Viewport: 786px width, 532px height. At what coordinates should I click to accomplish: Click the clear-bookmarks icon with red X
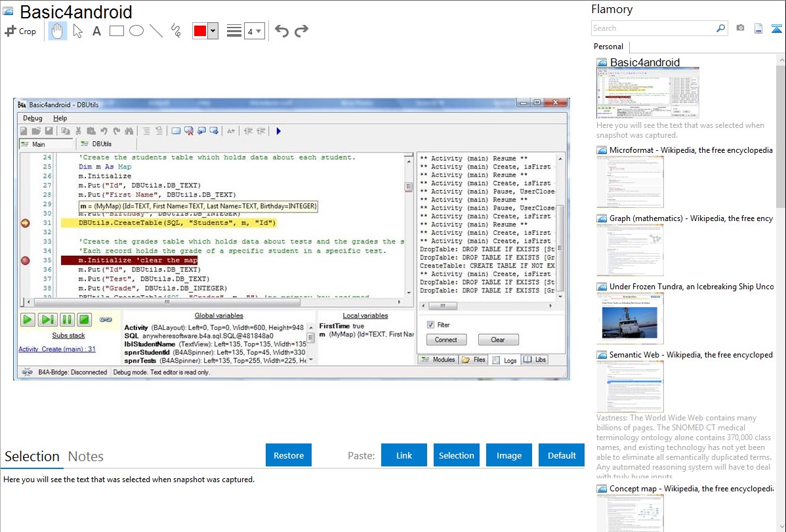click(x=188, y=131)
